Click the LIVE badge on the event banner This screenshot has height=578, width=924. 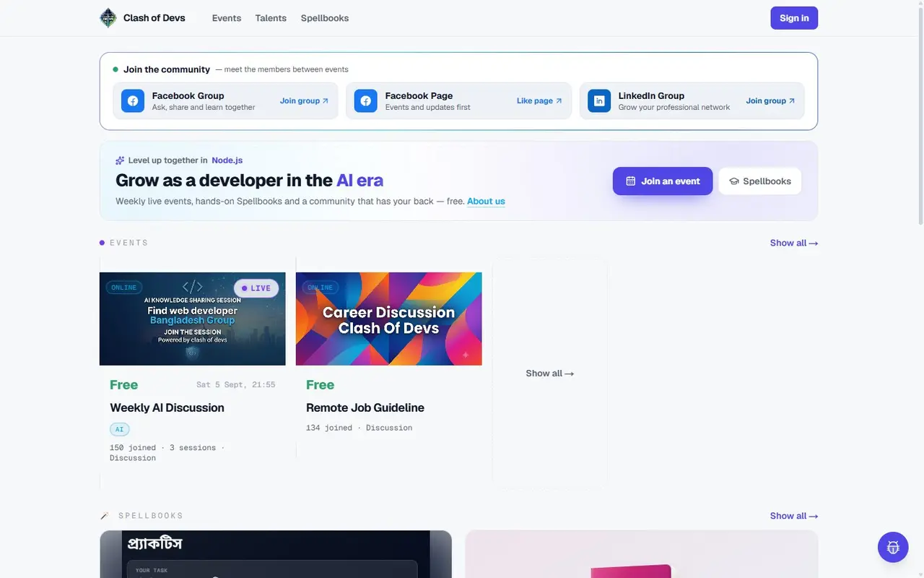256,288
